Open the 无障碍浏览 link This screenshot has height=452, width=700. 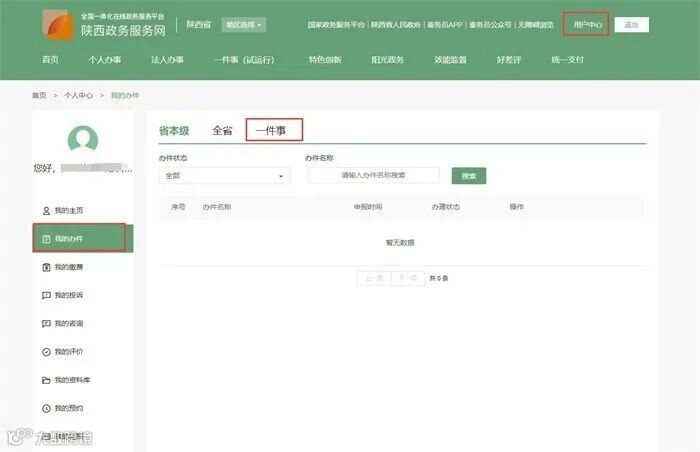tap(536, 25)
